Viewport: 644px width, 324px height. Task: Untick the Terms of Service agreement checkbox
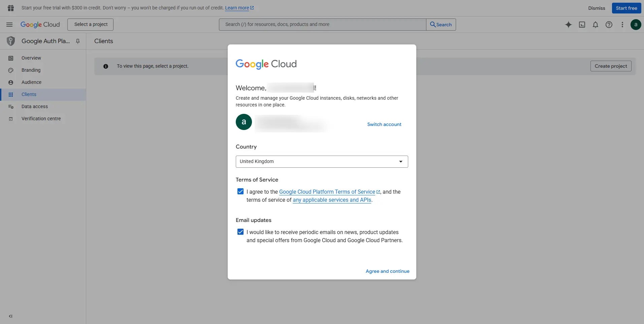point(240,192)
